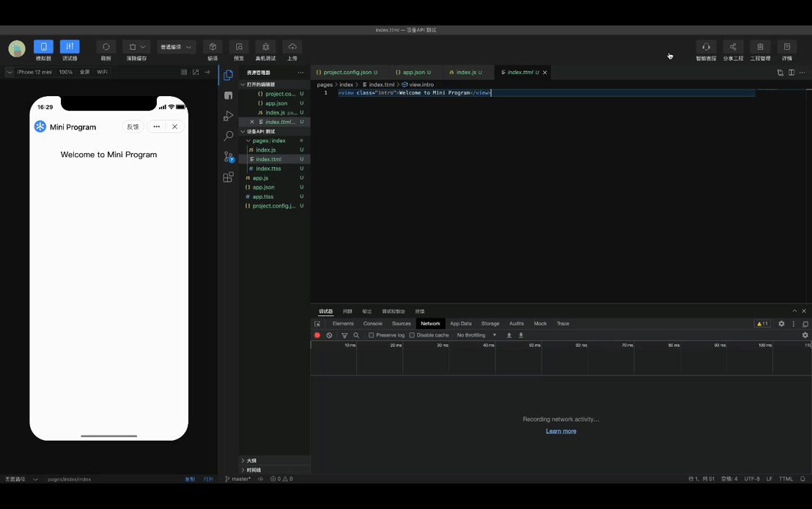
Task: Open extensions icon in activity bar
Action: click(x=228, y=177)
